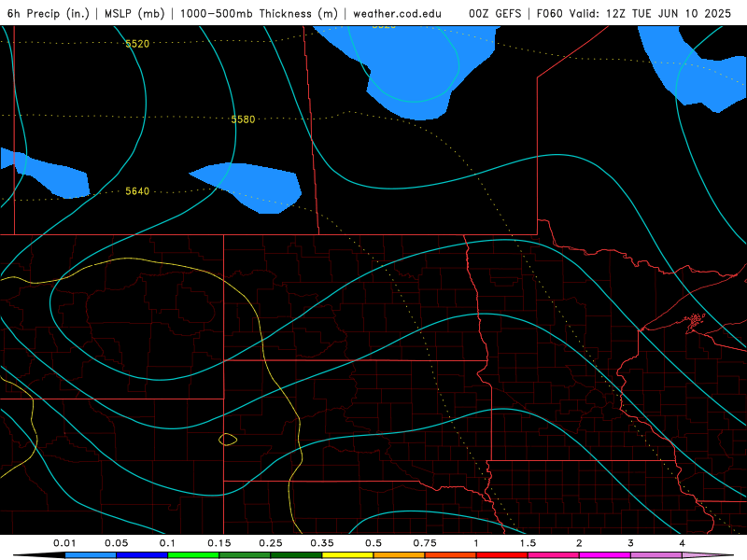
Task: Click the light blue 0.01 legend swatch
Action: 91,555
